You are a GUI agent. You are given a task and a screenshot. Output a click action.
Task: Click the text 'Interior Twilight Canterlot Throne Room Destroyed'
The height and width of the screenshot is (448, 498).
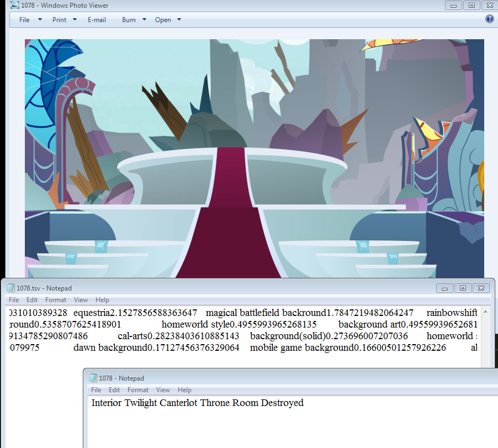pyautogui.click(x=198, y=403)
